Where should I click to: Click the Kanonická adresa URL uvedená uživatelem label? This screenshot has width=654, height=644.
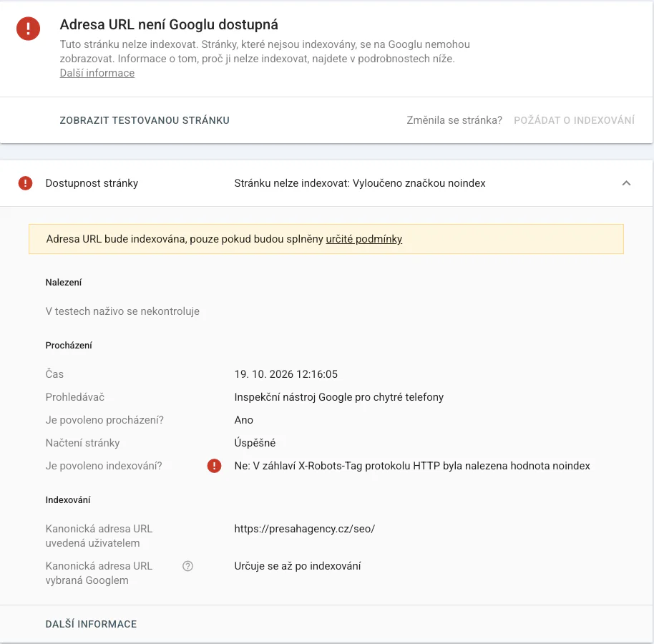[99, 536]
